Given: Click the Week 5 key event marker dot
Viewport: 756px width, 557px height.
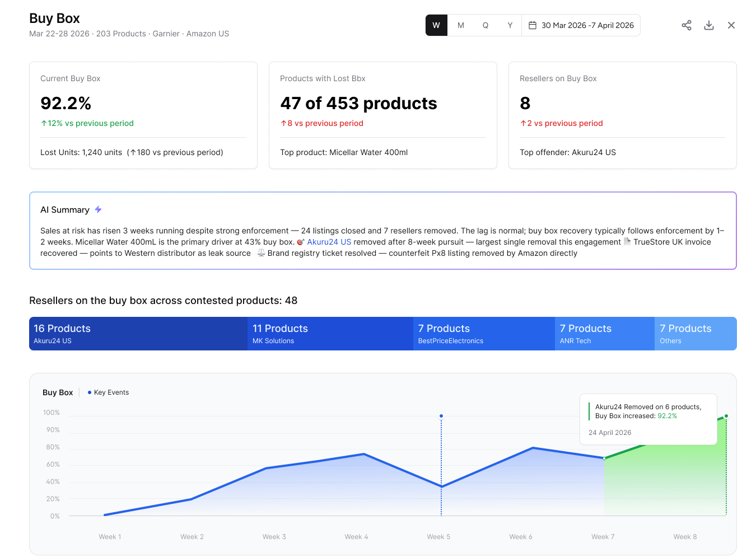Looking at the screenshot, I should pos(441,416).
